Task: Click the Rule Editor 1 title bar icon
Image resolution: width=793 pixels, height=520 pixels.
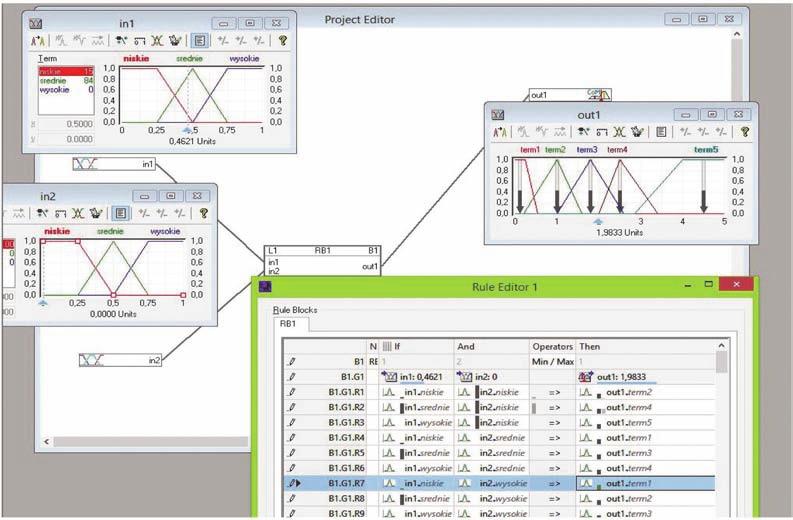Action: pos(266,287)
